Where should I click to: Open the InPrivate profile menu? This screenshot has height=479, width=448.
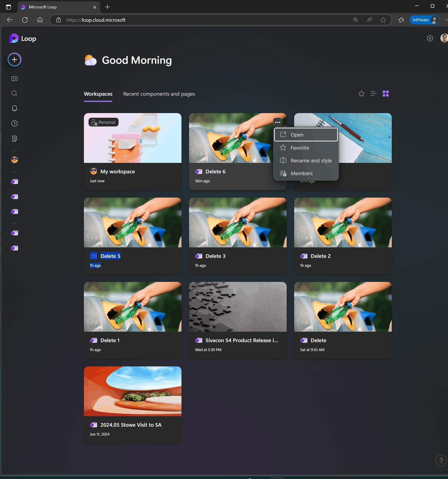424,20
